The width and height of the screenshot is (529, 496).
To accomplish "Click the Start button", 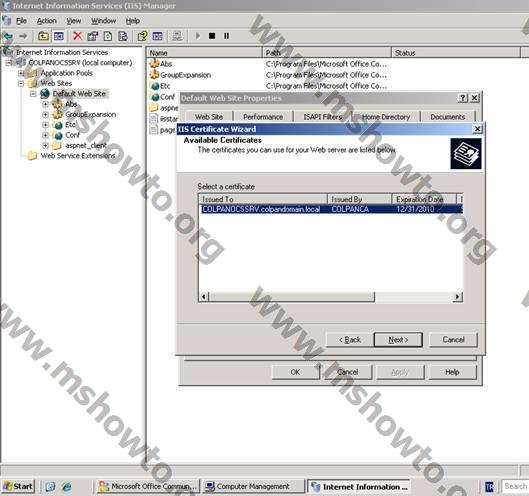I will tap(18, 486).
